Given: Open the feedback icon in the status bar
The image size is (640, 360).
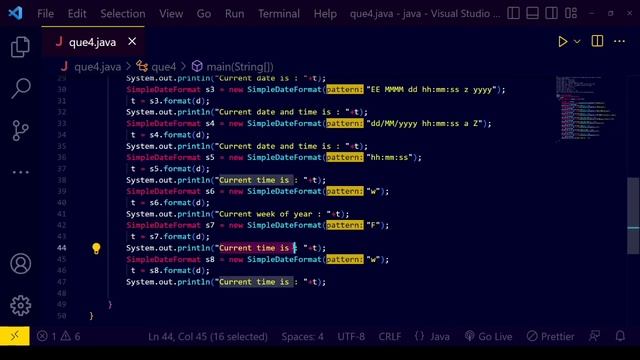Looking at the screenshot, I should [594, 336].
